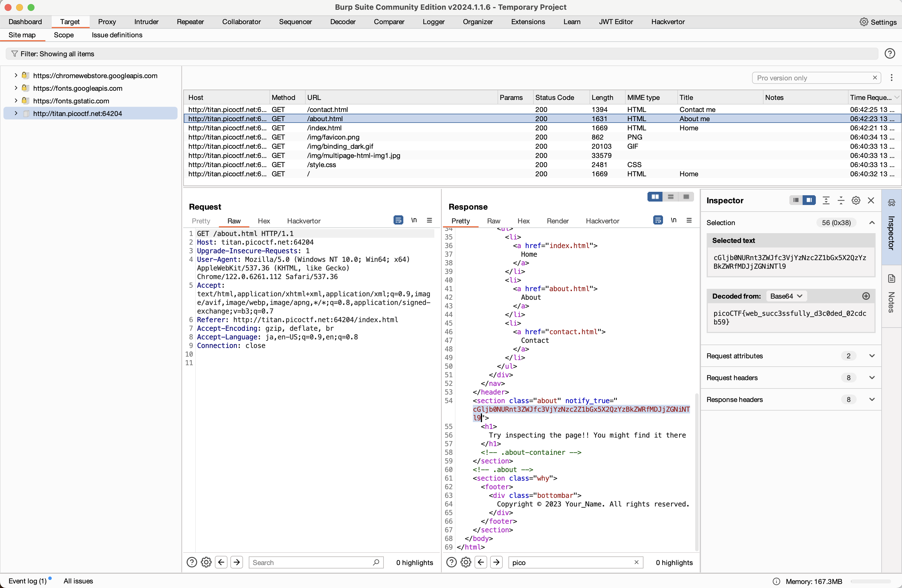Image resolution: width=902 pixels, height=588 pixels.
Task: Open the Inspector settings gear
Action: [x=856, y=200]
